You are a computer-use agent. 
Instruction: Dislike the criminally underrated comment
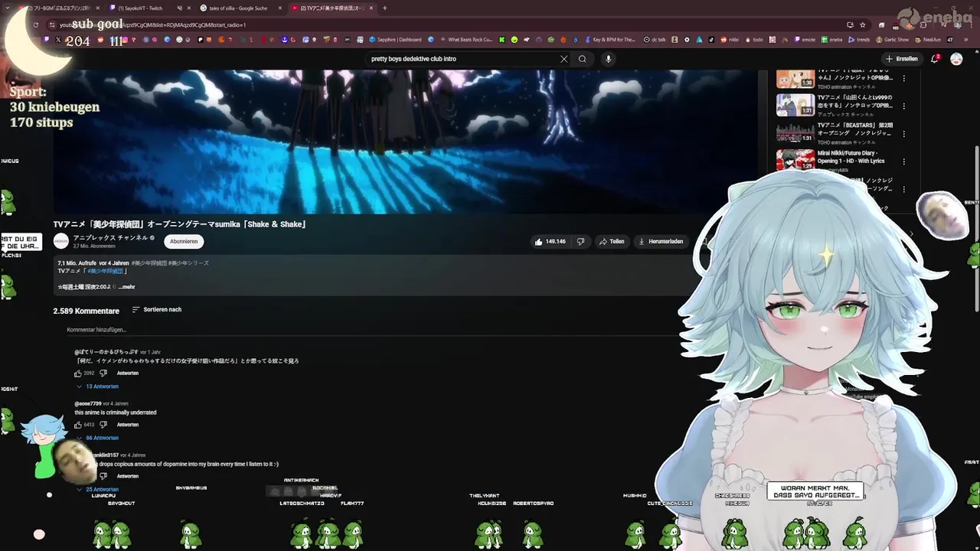(x=103, y=425)
